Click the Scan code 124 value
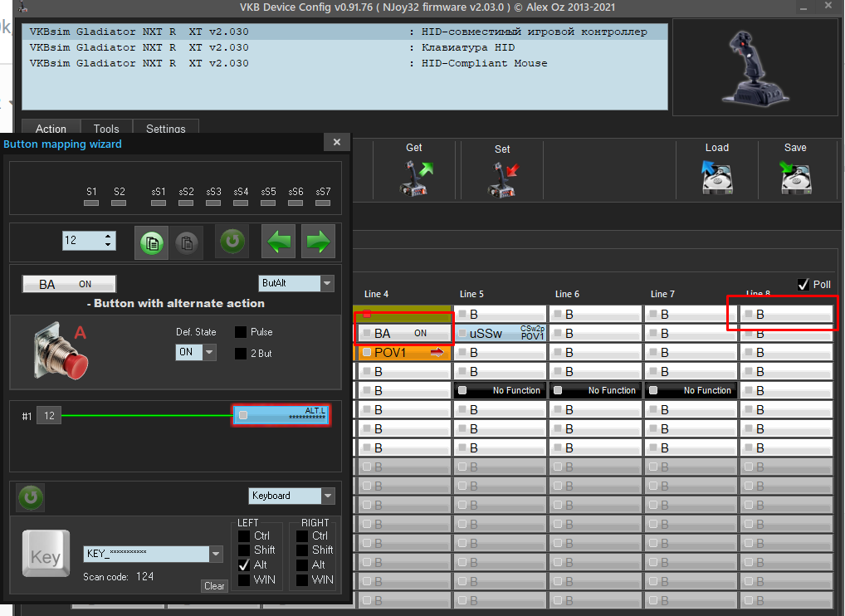Image resolution: width=845 pixels, height=616 pixels. point(145,577)
